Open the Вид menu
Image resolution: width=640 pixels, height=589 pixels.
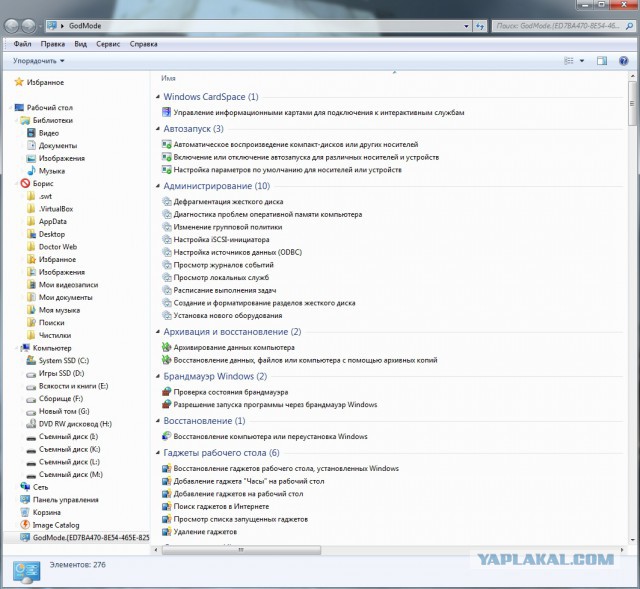(x=80, y=44)
